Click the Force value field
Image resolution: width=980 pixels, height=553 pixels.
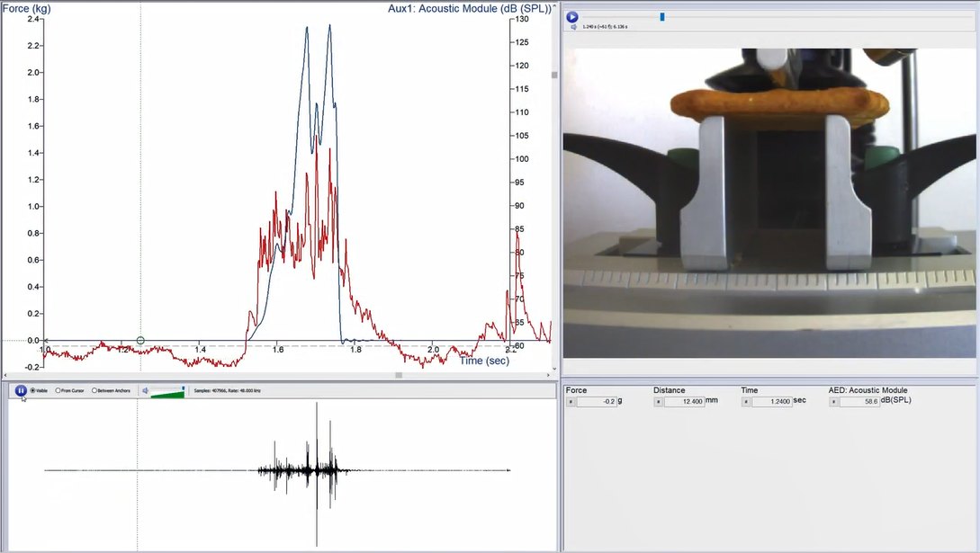(x=596, y=401)
